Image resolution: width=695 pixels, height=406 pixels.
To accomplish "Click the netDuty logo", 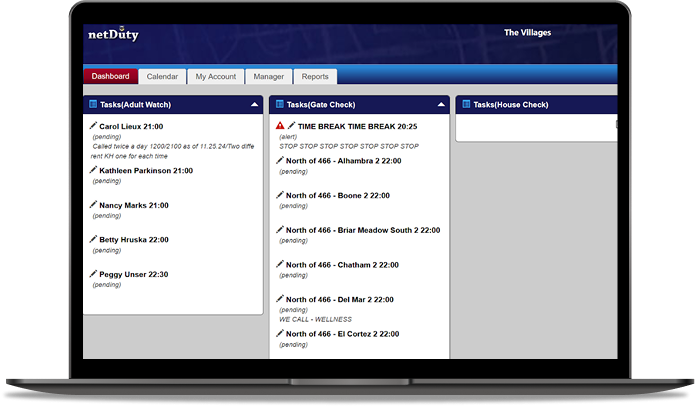I will tap(113, 34).
